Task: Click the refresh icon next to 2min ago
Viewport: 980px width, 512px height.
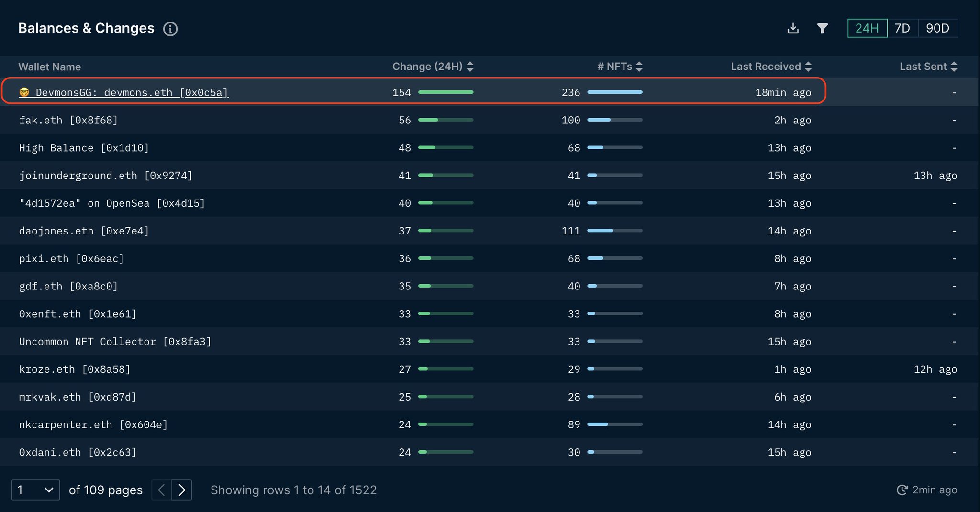Action: coord(902,490)
